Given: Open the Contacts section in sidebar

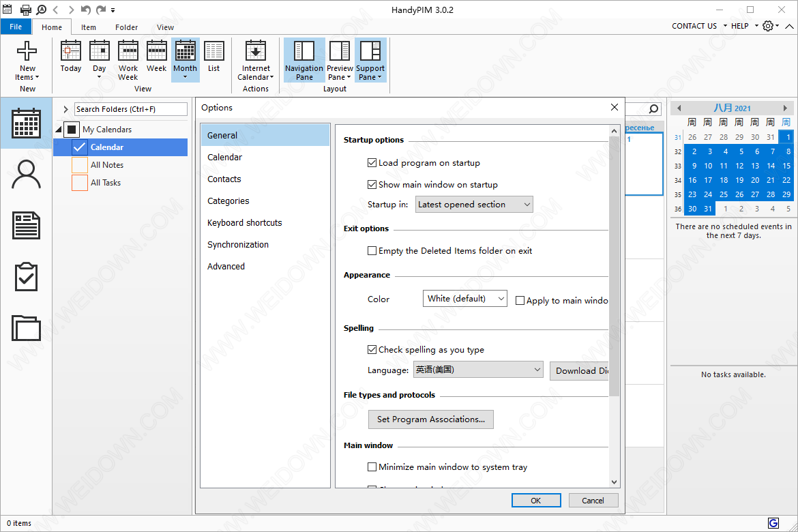Looking at the screenshot, I should [27, 175].
